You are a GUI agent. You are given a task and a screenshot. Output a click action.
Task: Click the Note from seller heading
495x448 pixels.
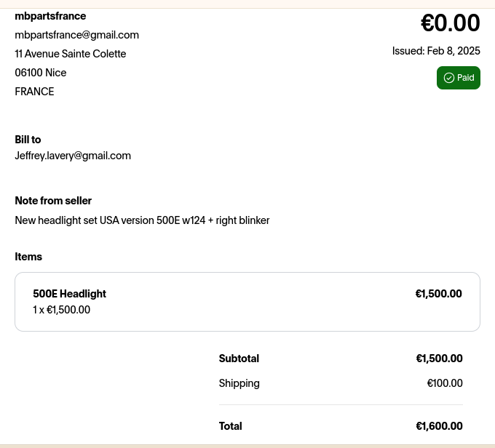(x=53, y=201)
